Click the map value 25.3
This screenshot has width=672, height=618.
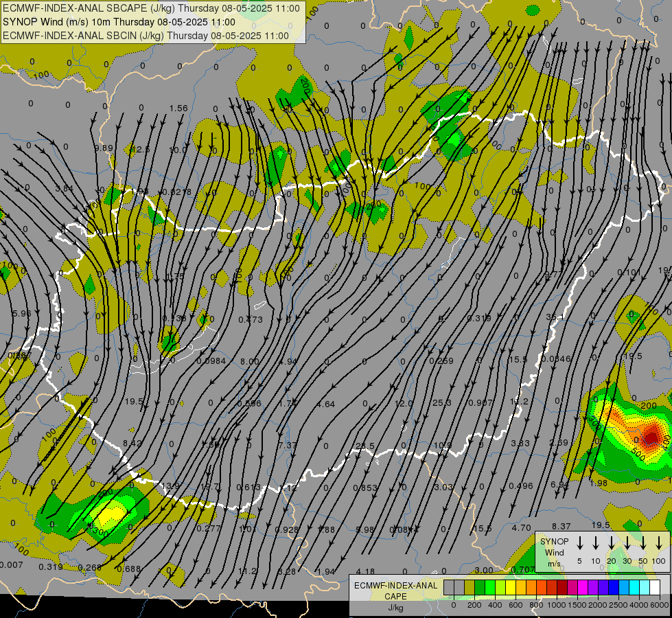[442, 402]
